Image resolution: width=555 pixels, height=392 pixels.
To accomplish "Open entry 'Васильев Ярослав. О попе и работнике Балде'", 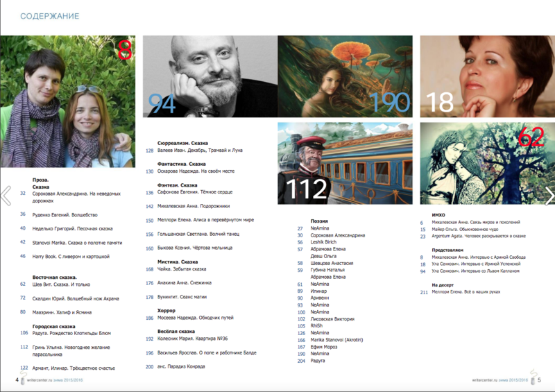I will [x=207, y=352].
